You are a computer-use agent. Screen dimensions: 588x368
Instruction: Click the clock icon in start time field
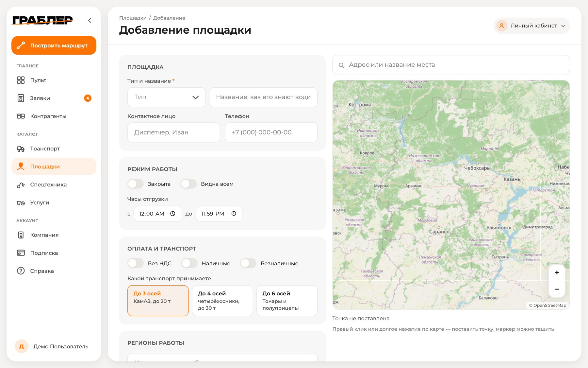click(x=173, y=214)
